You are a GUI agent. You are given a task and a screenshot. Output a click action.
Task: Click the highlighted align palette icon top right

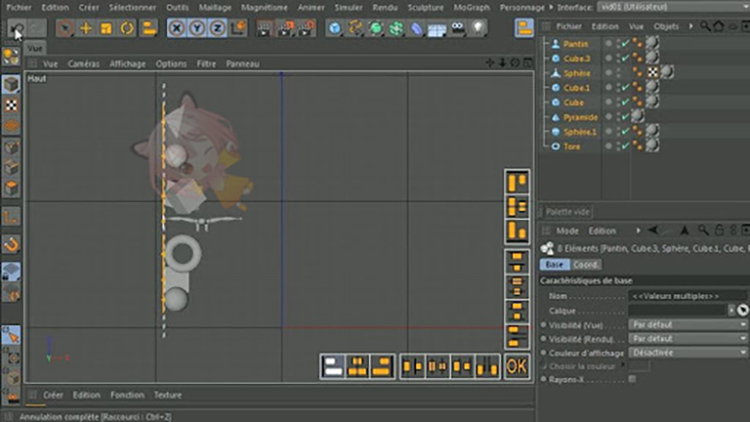pyautogui.click(x=524, y=28)
